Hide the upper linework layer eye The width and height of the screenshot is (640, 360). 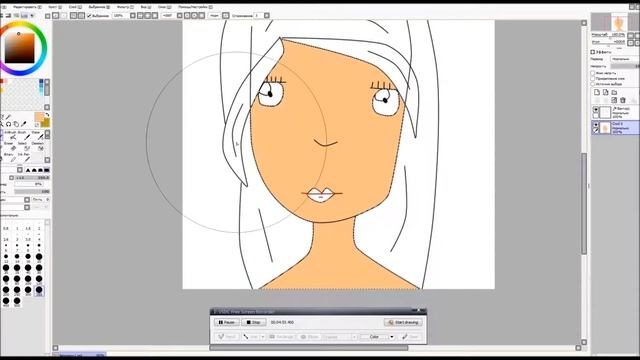pyautogui.click(x=596, y=109)
